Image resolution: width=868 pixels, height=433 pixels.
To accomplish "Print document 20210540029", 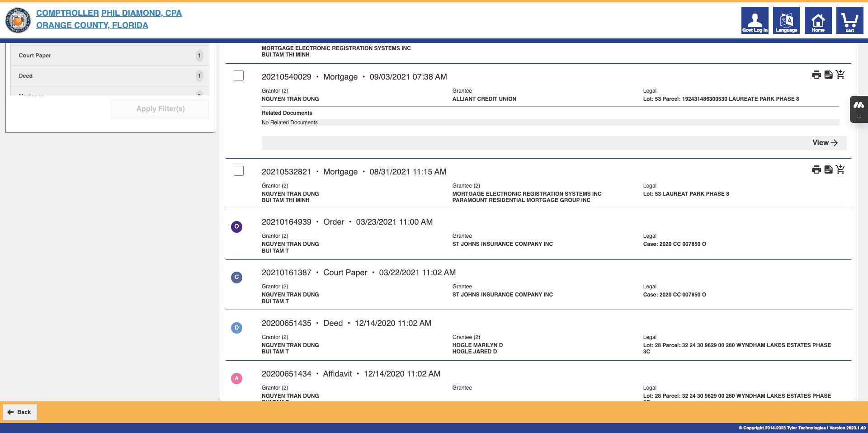I will point(816,75).
